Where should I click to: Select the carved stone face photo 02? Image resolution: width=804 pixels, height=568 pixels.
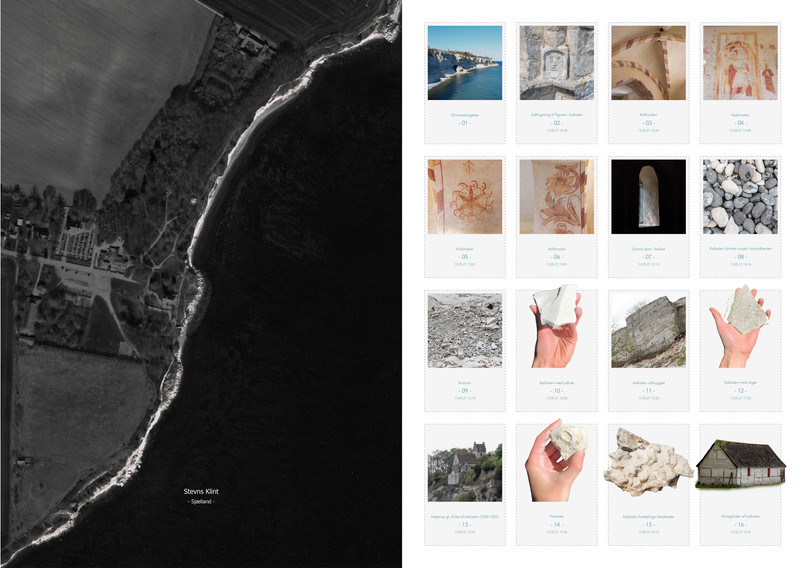point(556,63)
